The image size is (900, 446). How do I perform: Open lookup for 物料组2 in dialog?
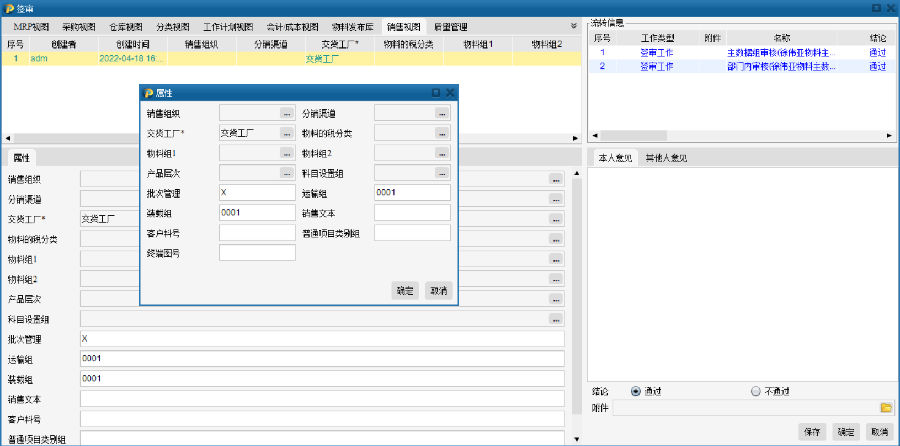click(442, 153)
